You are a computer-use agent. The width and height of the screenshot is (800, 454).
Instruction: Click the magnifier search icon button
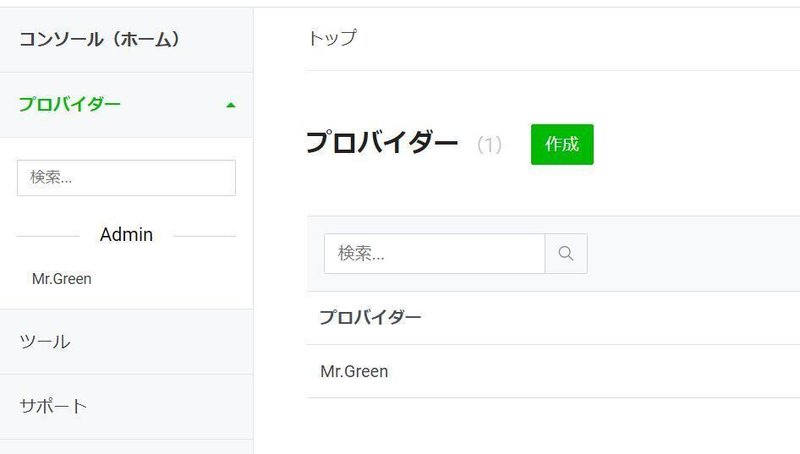point(566,254)
